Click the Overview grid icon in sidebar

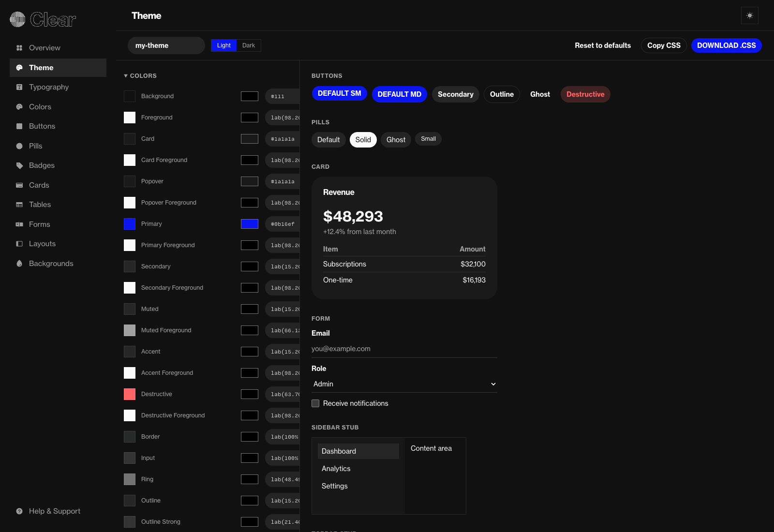click(19, 48)
